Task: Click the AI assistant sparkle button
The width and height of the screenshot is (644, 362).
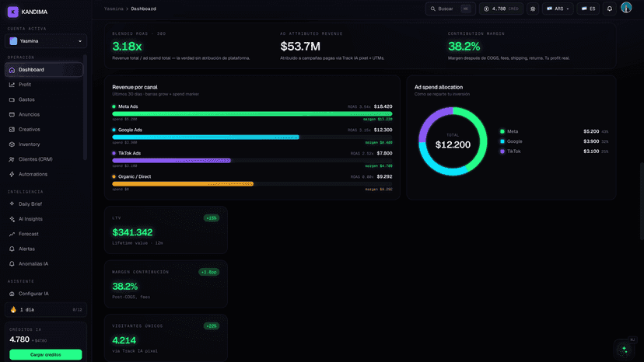Action: click(x=625, y=350)
